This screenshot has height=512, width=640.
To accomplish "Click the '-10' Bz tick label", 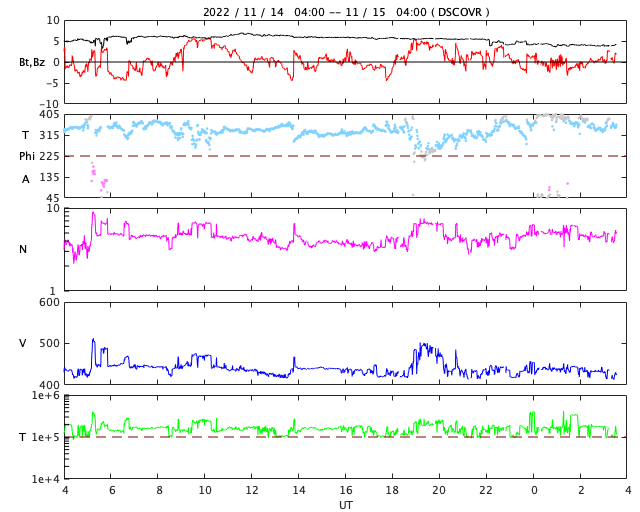I will [50, 105].
